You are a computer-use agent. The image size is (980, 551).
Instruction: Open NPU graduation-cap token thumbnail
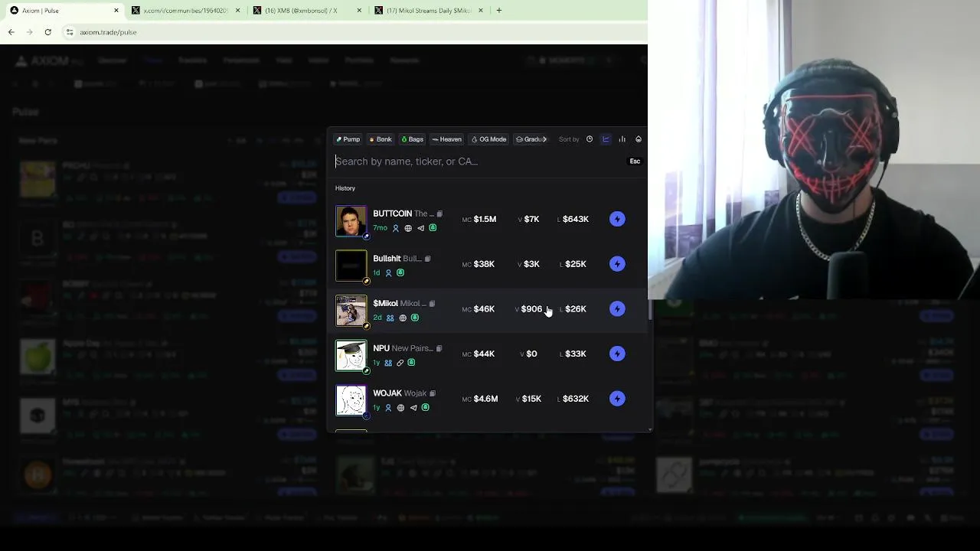[351, 356]
